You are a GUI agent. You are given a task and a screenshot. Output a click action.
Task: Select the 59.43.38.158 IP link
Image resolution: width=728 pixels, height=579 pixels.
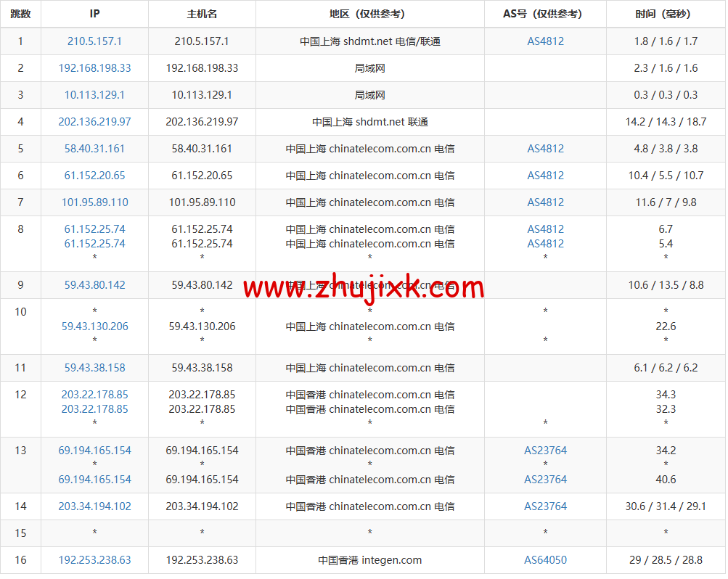pos(94,368)
